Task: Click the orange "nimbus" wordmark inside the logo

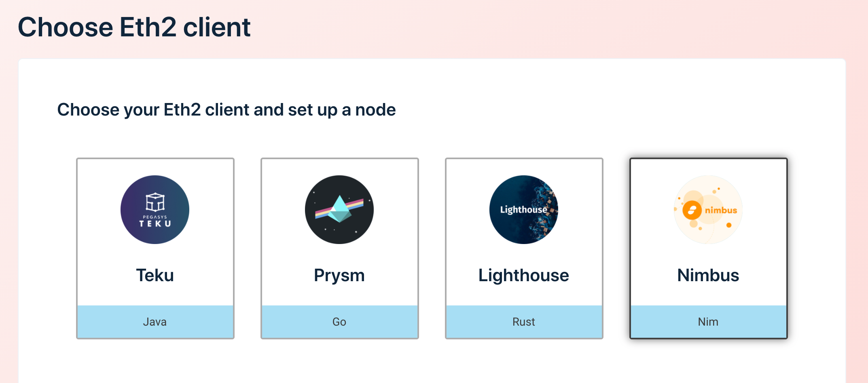Action: point(721,210)
